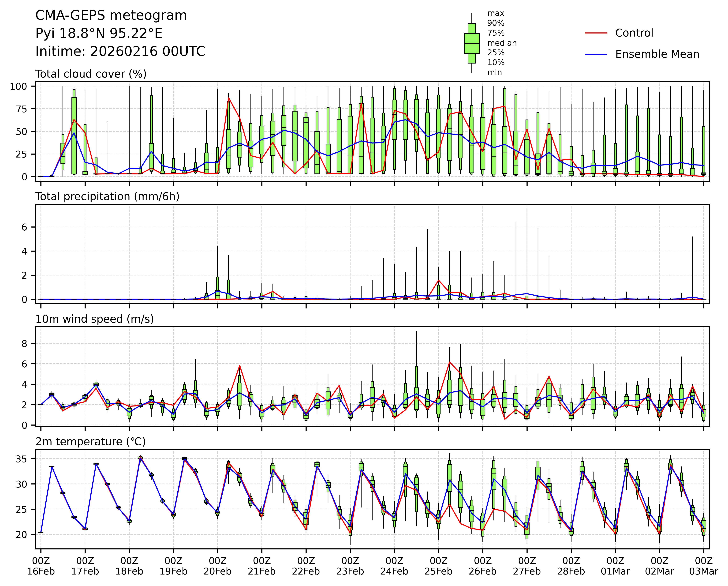The image size is (728, 586).
Task: Click the '00Z 25Feb' x-axis tick label
Action: [x=438, y=566]
